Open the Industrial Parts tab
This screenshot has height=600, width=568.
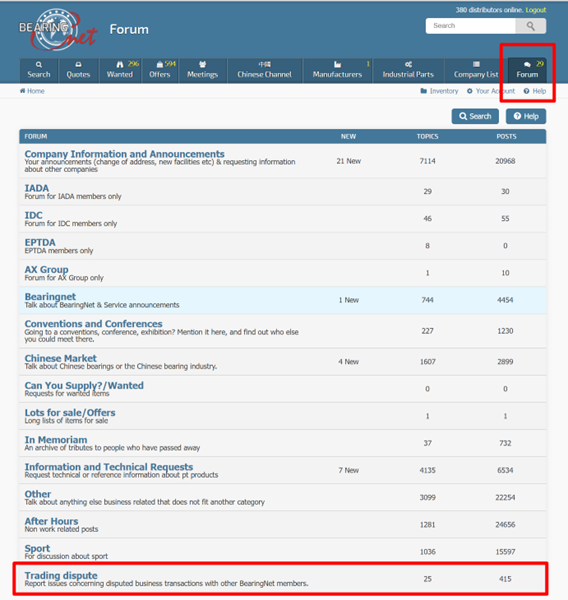tap(408, 70)
